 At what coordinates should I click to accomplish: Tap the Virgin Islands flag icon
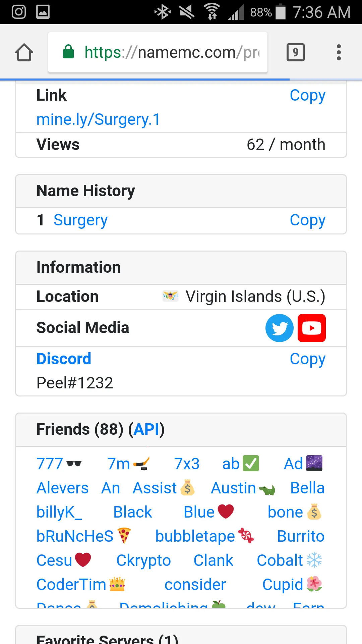170,296
